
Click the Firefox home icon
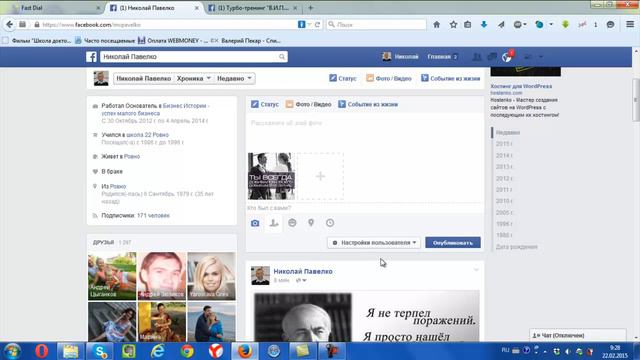click(x=436, y=24)
